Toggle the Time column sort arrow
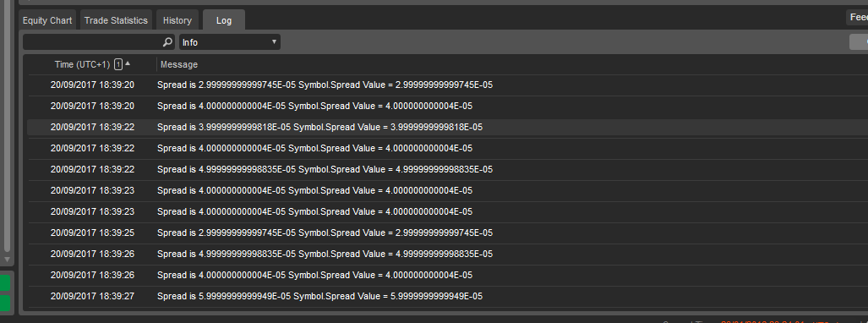868x323 pixels. pyautogui.click(x=128, y=63)
